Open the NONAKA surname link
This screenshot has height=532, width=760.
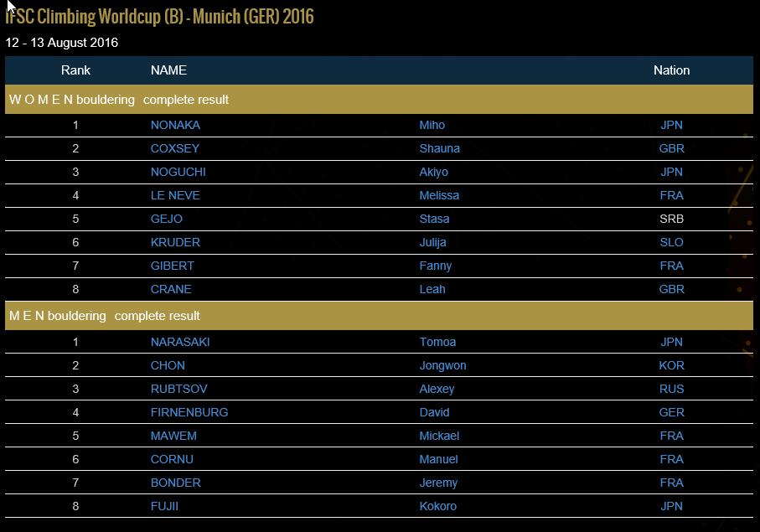coord(175,125)
